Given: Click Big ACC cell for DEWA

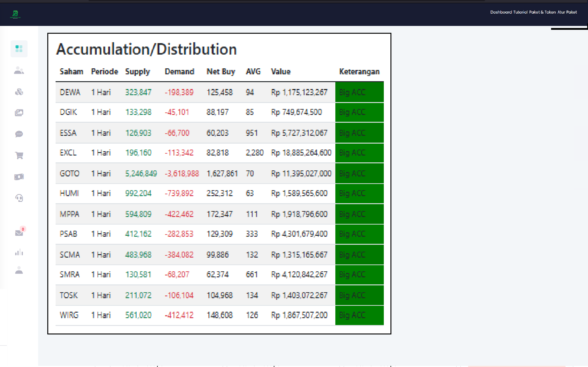Looking at the screenshot, I should [359, 92].
